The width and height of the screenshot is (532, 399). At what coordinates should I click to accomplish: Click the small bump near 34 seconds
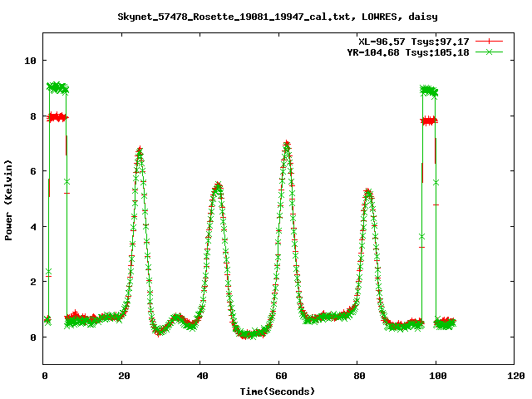(176, 318)
